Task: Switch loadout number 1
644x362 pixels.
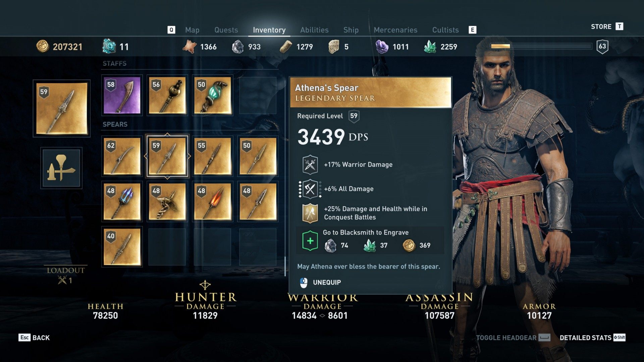Action: tap(65, 275)
